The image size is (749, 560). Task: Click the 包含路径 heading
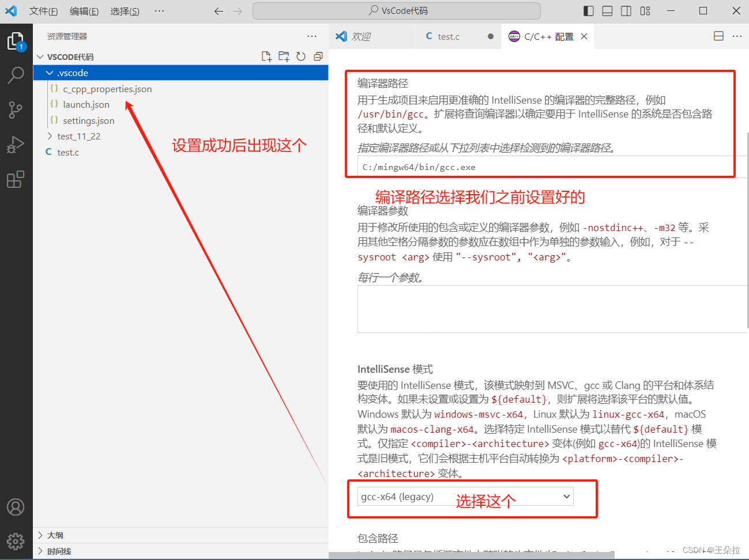click(378, 538)
